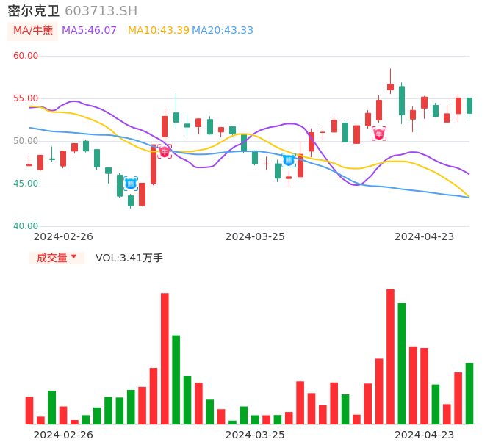
Task: Click the VOL:3.41万手 volume readout
Action: click(x=129, y=258)
